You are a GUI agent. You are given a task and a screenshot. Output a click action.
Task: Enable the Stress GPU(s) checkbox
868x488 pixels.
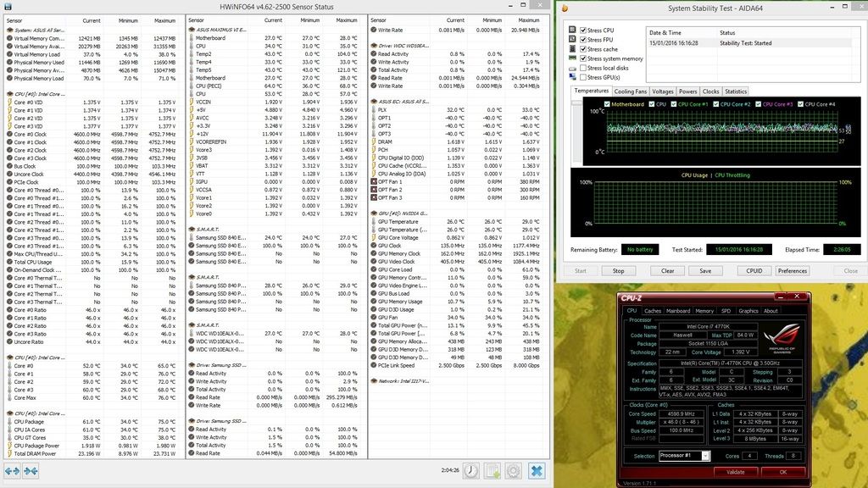click(582, 77)
